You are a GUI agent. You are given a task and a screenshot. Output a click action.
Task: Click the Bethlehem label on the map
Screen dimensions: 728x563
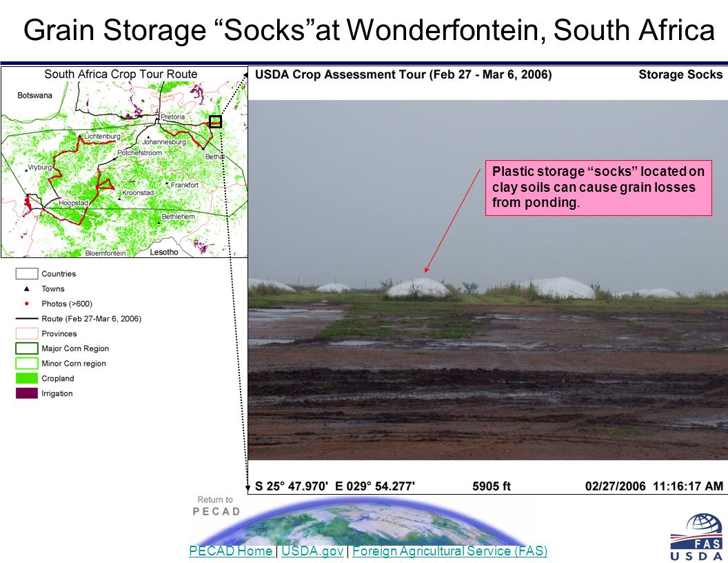[179, 217]
